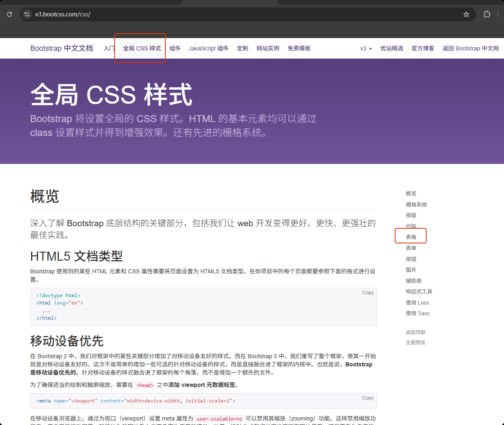Click the Bootstrap 中文文档 home link

tap(61, 48)
